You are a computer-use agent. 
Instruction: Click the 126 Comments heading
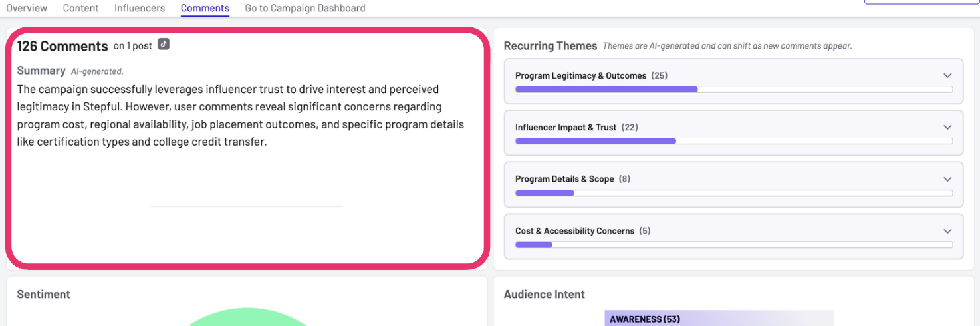pyautogui.click(x=62, y=46)
